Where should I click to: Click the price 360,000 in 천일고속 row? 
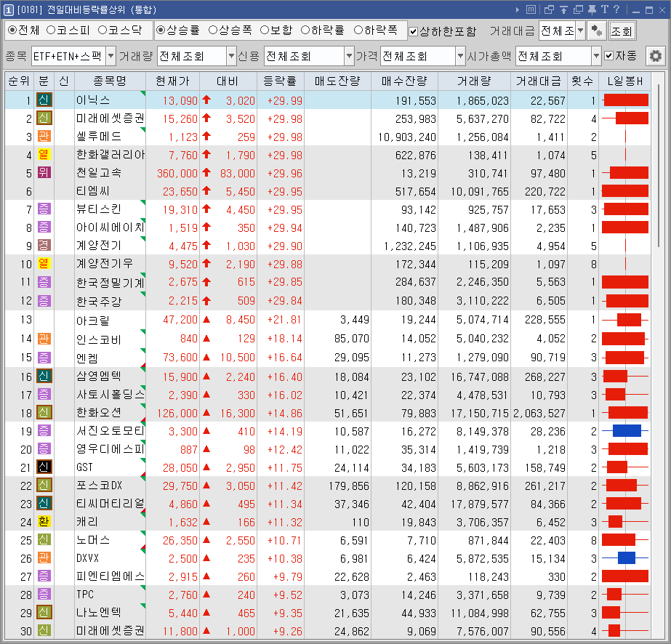coord(177,173)
